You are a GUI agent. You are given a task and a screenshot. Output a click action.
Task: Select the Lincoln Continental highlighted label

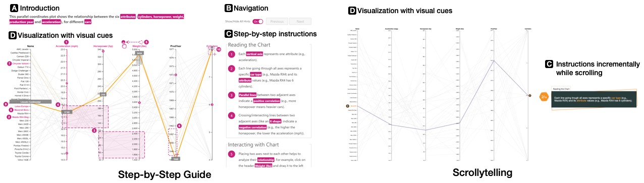30,101
